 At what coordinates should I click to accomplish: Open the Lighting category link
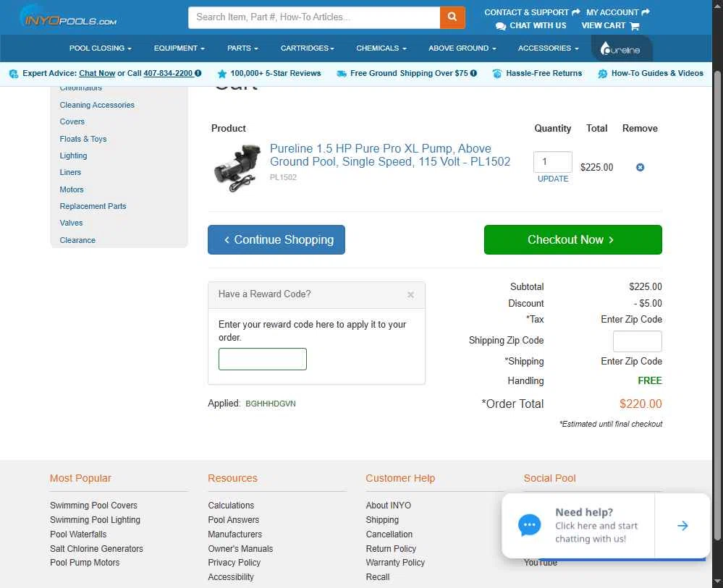[73, 155]
